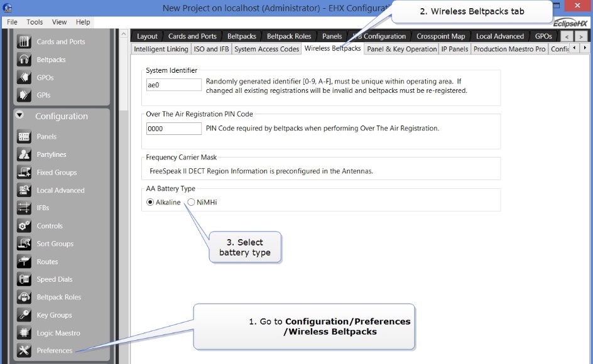The width and height of the screenshot is (593, 364).
Task: Open Partylines in the sidebar
Action: tap(52, 154)
